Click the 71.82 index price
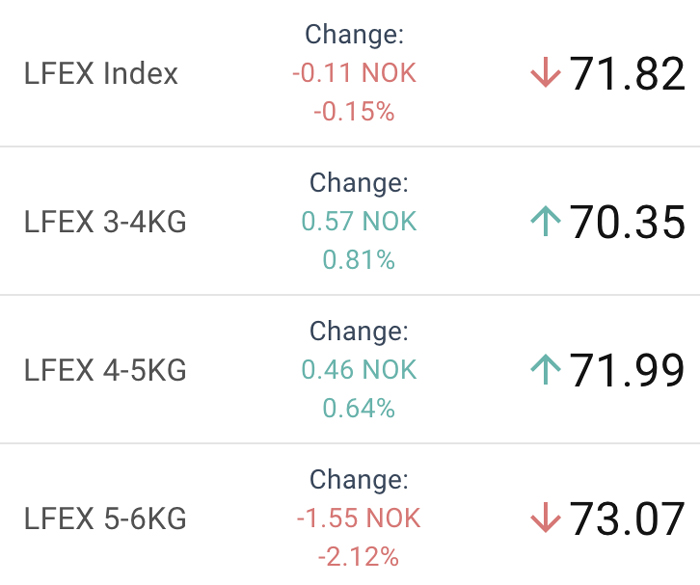Image resolution: width=700 pixels, height=585 pixels. (x=627, y=74)
